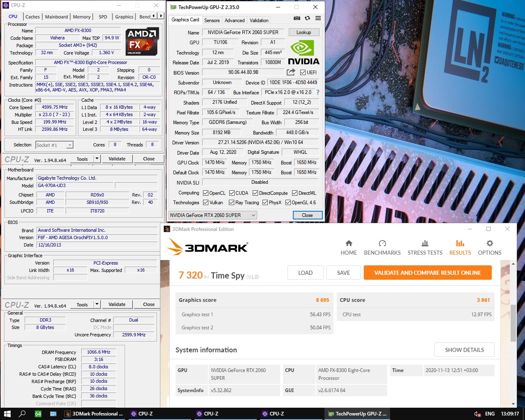Click the 3DMark vertical scrollbar thumb

click(513, 323)
